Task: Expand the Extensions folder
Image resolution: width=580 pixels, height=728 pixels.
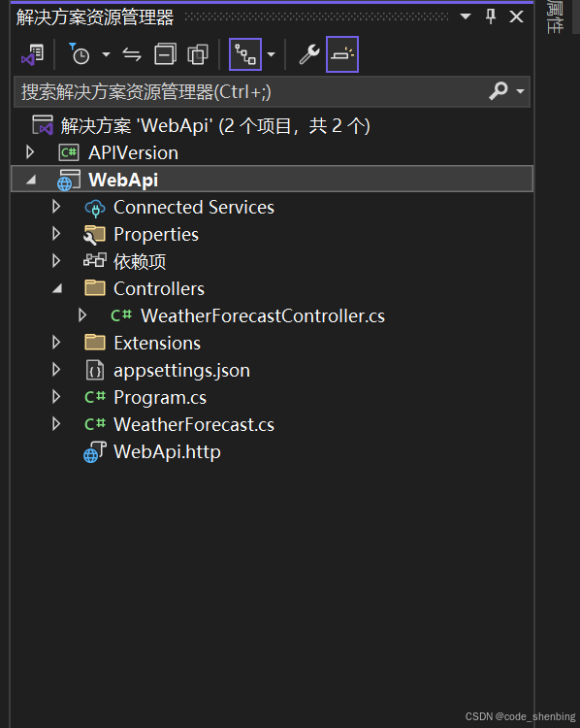Action: (x=56, y=343)
